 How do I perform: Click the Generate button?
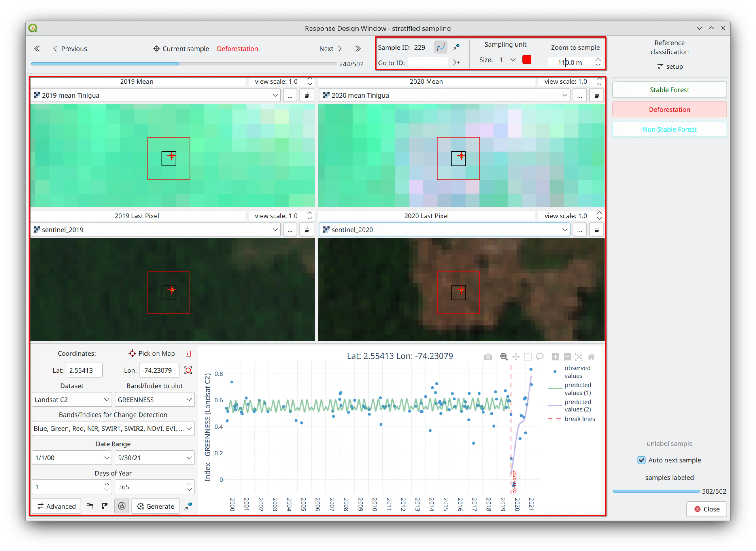[x=155, y=506]
